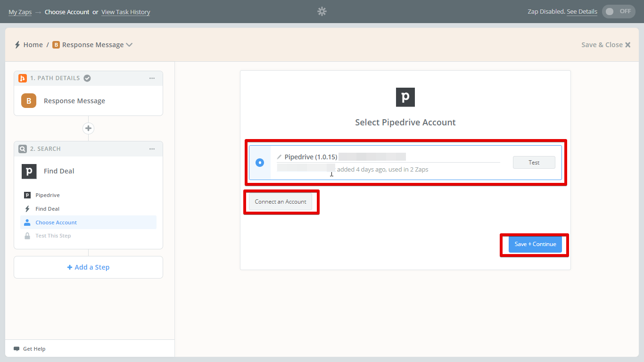
Task: Toggle the Zap ON/OFF switch
Action: coord(619,11)
